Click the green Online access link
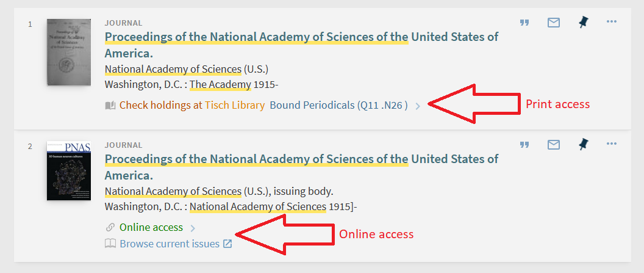 (151, 227)
